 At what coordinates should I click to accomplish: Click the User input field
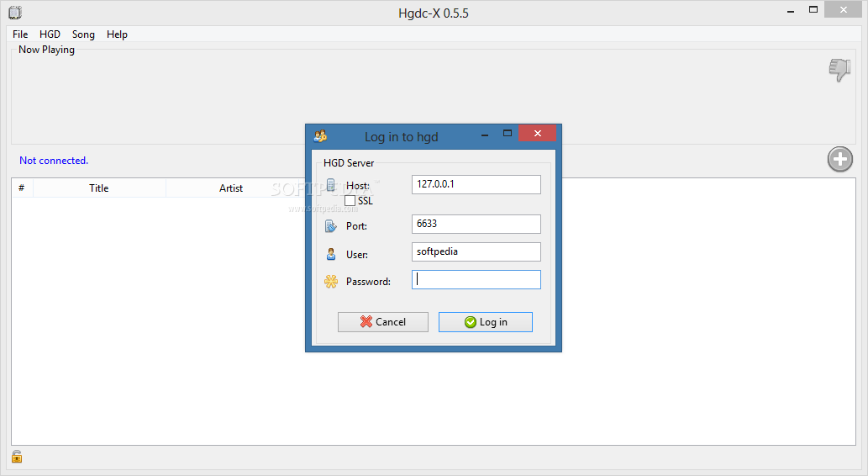476,251
